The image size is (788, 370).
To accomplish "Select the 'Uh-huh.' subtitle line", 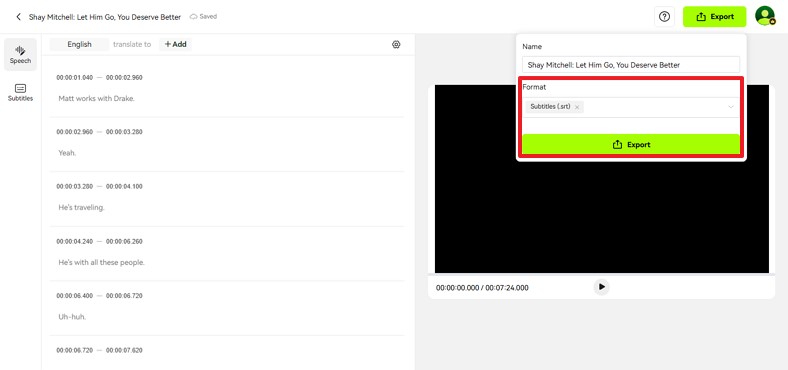I will click(x=72, y=317).
